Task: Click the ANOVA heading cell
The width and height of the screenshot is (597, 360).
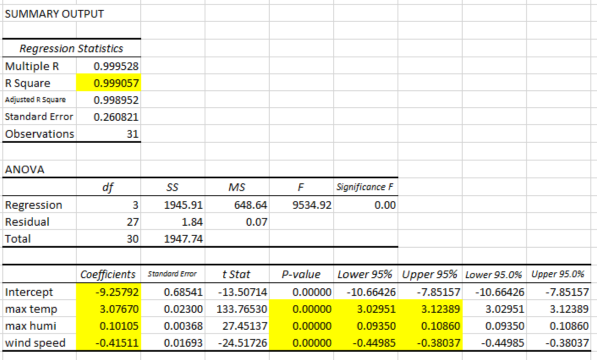Action: click(24, 169)
